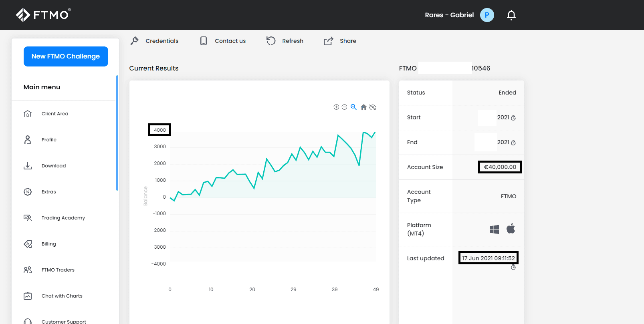Click the Extras badge icon
The width and height of the screenshot is (644, 324).
point(28,192)
